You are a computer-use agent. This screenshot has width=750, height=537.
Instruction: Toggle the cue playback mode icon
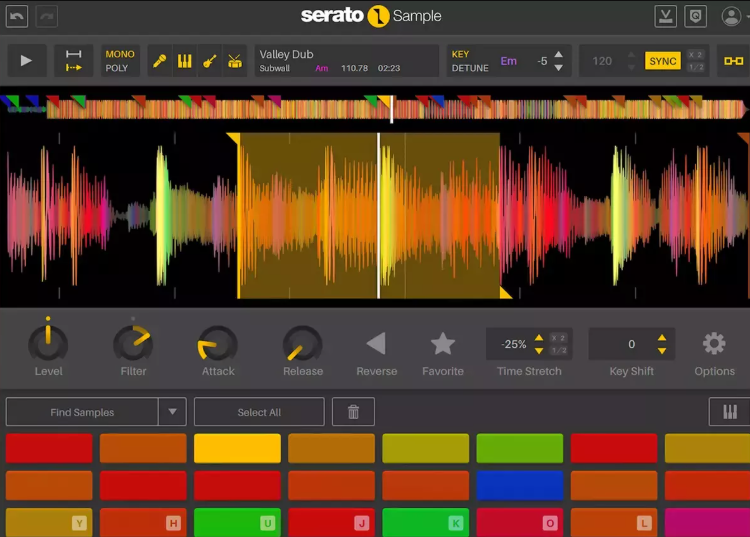point(73,61)
